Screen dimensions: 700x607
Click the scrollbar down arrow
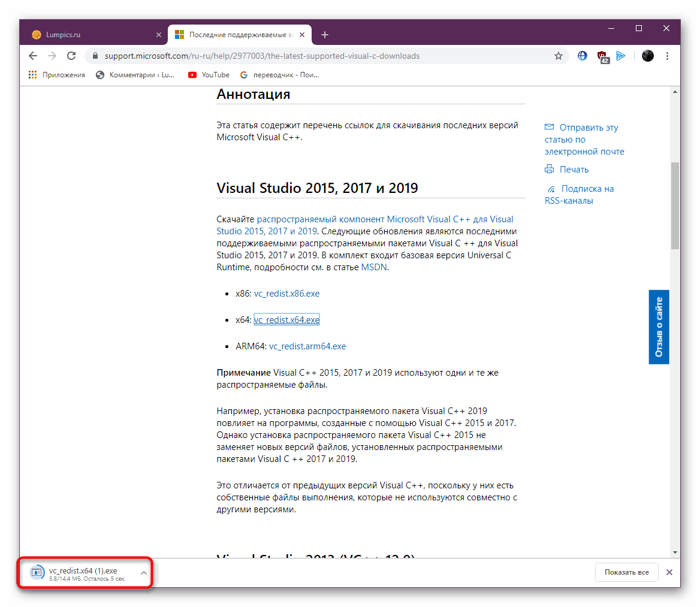coord(675,552)
